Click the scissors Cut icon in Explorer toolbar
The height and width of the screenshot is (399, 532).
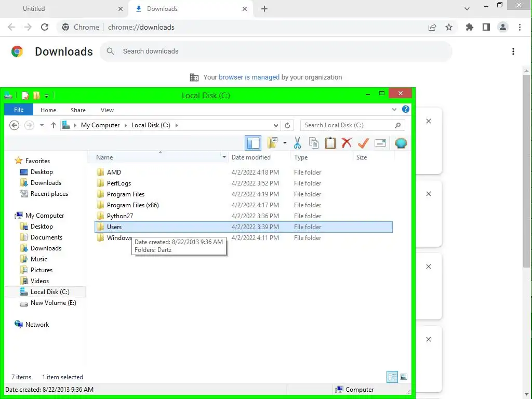tap(297, 143)
